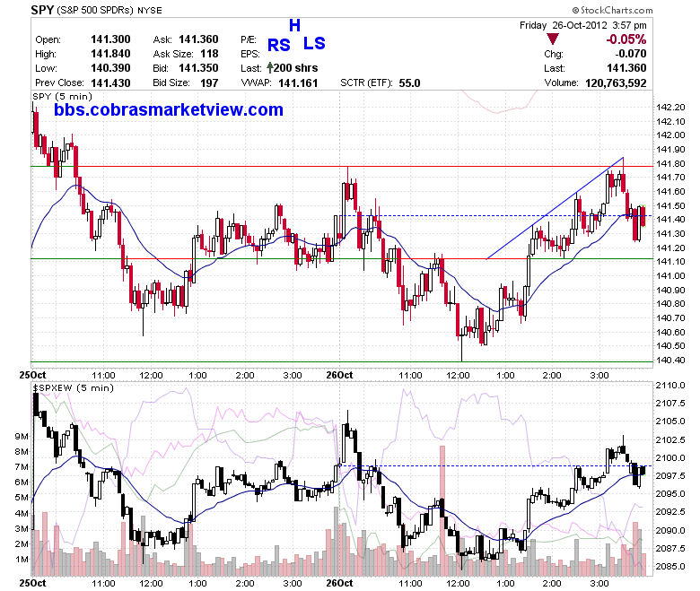Click the green up-arrow beside 200 shrs
The width and height of the screenshot is (700, 591).
(x=269, y=68)
